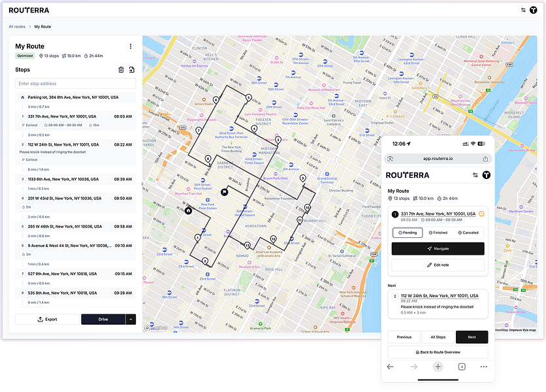This screenshot has height=392, width=546.
Task: Open a new tab in phone browser
Action: (x=438, y=367)
